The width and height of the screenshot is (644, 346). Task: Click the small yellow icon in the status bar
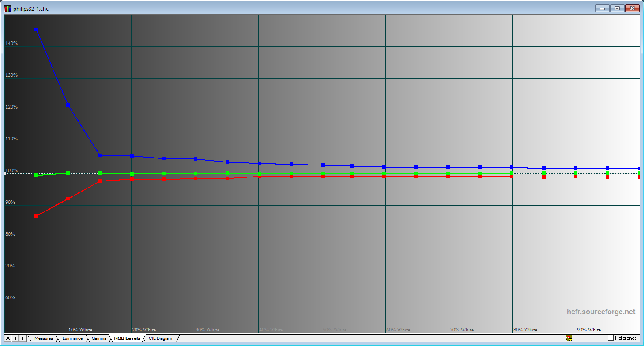coord(569,338)
